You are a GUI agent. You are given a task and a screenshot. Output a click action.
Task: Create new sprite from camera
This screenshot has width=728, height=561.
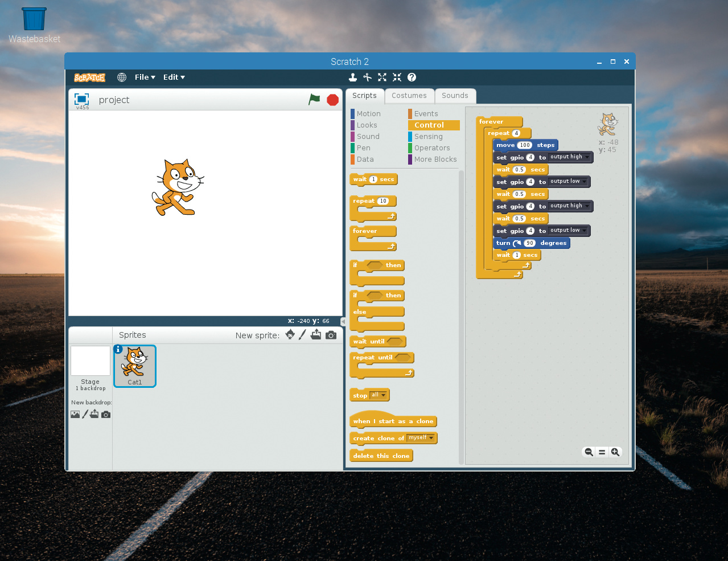(x=331, y=335)
